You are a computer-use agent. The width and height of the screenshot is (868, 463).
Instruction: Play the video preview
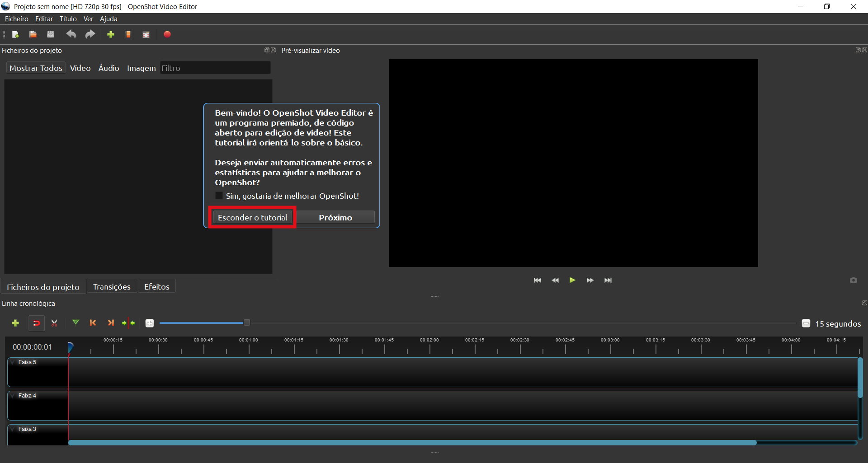572,280
